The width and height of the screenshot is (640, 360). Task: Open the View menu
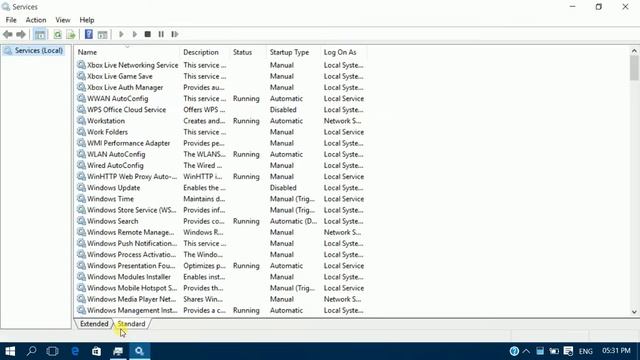point(63,20)
